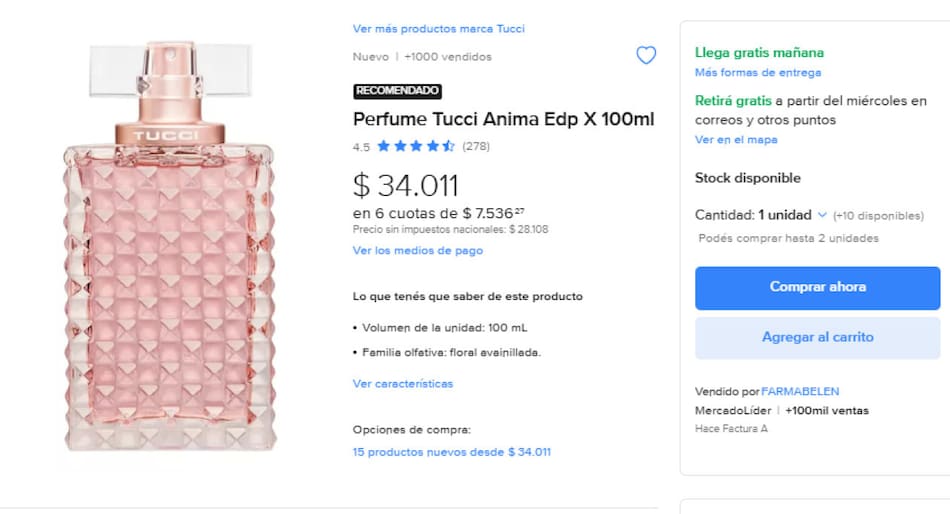Toggle the heart favorite icon

click(646, 56)
